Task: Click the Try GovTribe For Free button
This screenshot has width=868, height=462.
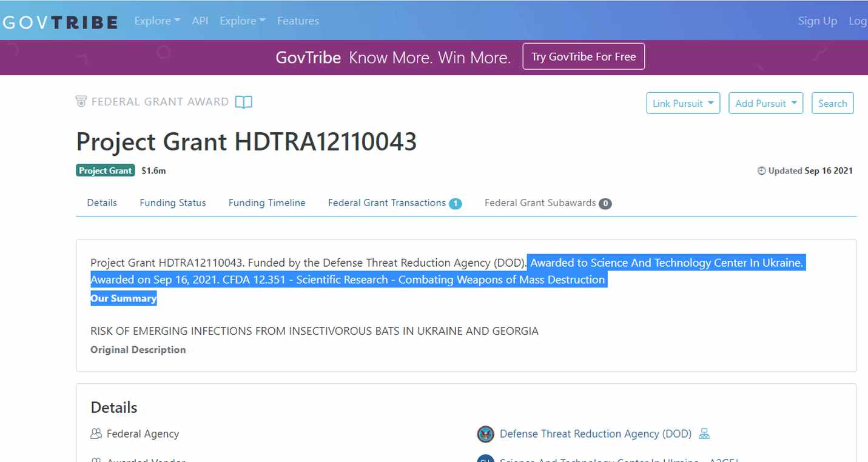Action: click(x=584, y=56)
